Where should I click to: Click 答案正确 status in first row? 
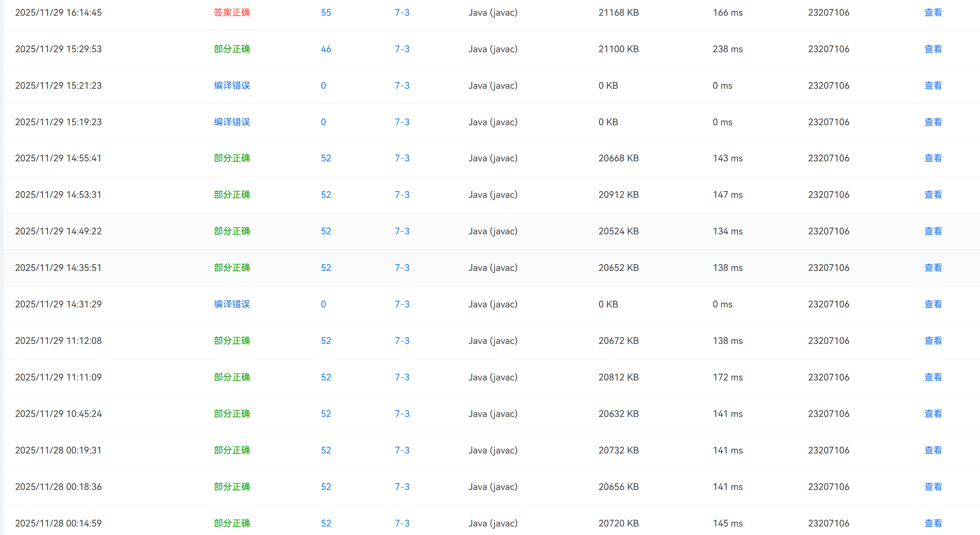232,13
